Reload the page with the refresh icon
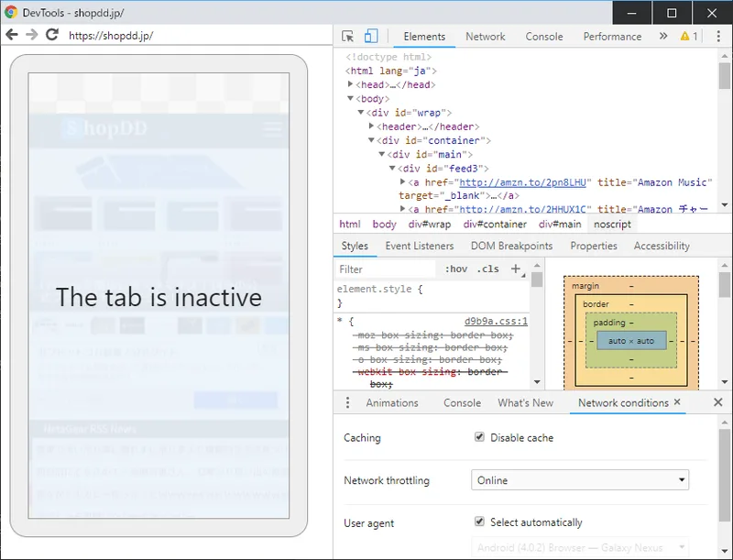The image size is (733, 560). pos(52,34)
